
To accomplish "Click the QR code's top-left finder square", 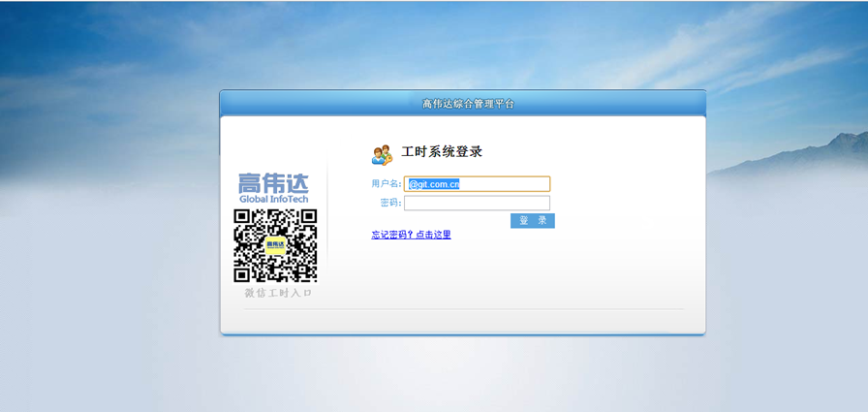I will click(x=243, y=218).
